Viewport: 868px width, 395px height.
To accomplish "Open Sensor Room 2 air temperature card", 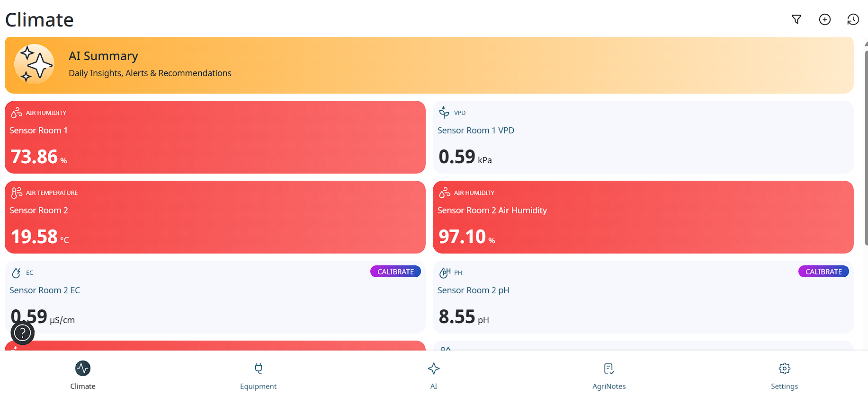I will click(215, 217).
